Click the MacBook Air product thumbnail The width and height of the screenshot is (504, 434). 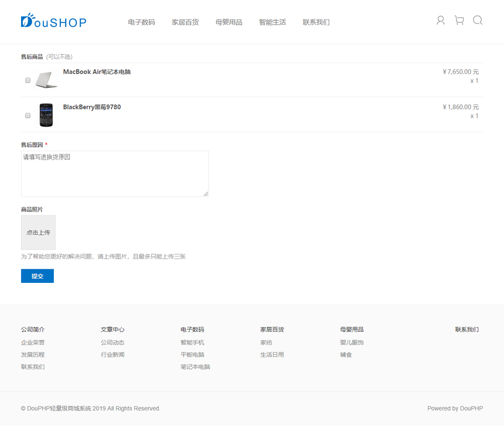[x=46, y=80]
